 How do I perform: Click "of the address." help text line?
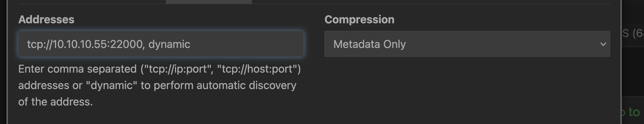coord(55,102)
